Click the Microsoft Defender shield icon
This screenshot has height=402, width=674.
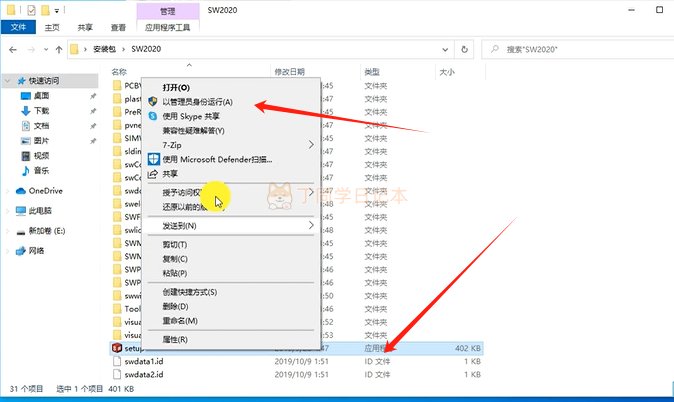[x=153, y=159]
